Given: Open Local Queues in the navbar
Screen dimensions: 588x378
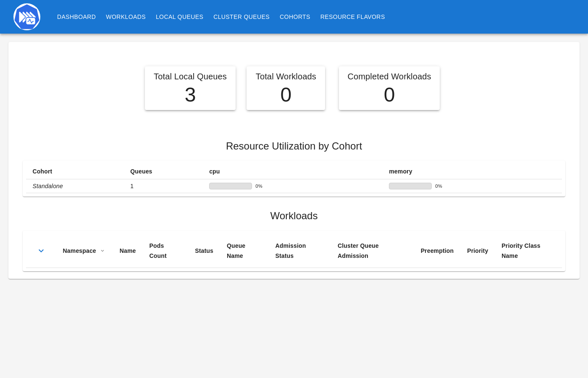Looking at the screenshot, I should [x=179, y=17].
